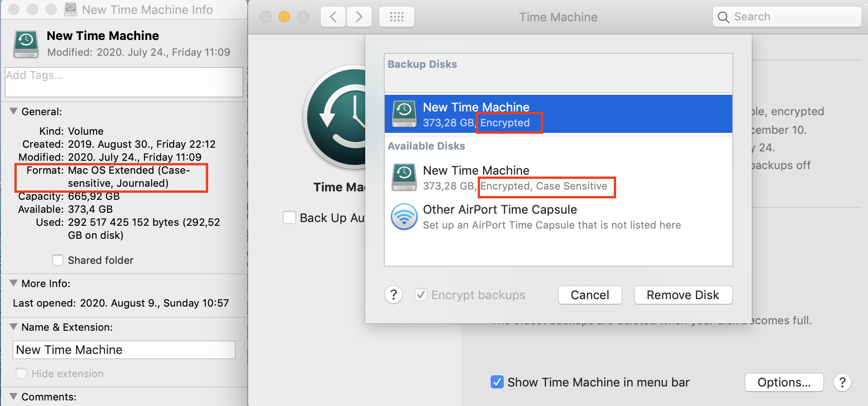Screen dimensions: 868x406
Task: Click the available New Time Machine disk icon
Action: click(404, 177)
